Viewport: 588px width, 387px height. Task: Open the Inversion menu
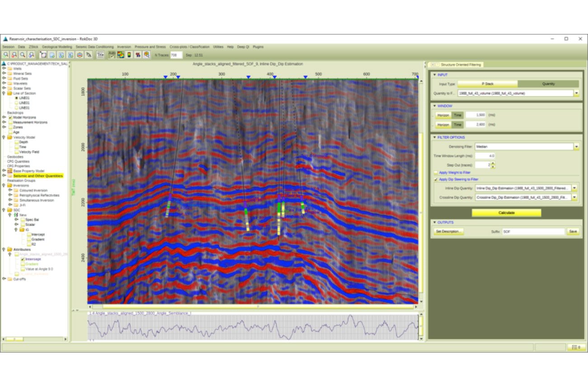[x=124, y=47]
